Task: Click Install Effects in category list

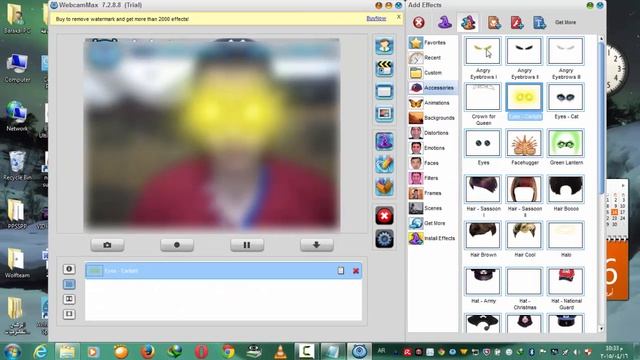Action: pyautogui.click(x=433, y=238)
